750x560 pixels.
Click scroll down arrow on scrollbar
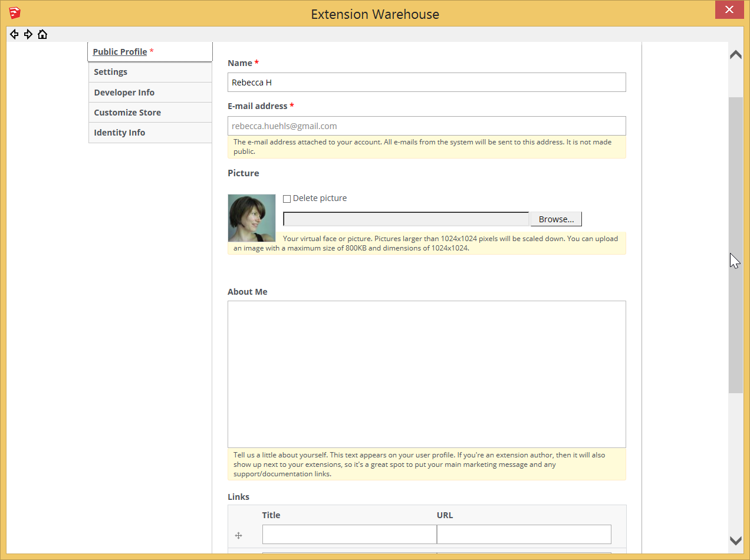click(735, 540)
